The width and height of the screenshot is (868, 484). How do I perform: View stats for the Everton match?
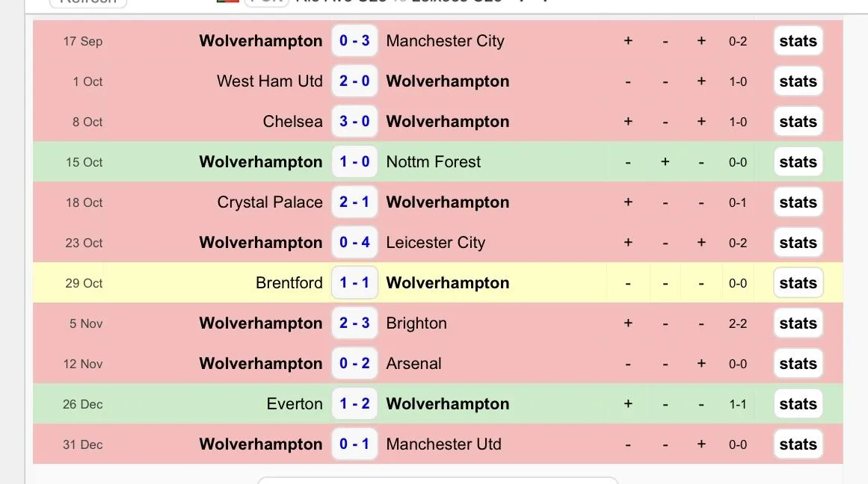click(x=798, y=404)
